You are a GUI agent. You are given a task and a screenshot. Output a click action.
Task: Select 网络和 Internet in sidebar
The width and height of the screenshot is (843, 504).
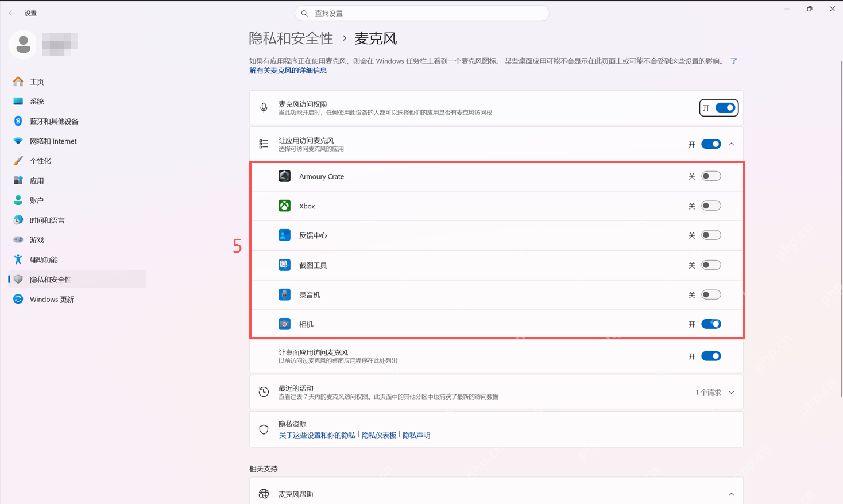click(x=78, y=141)
